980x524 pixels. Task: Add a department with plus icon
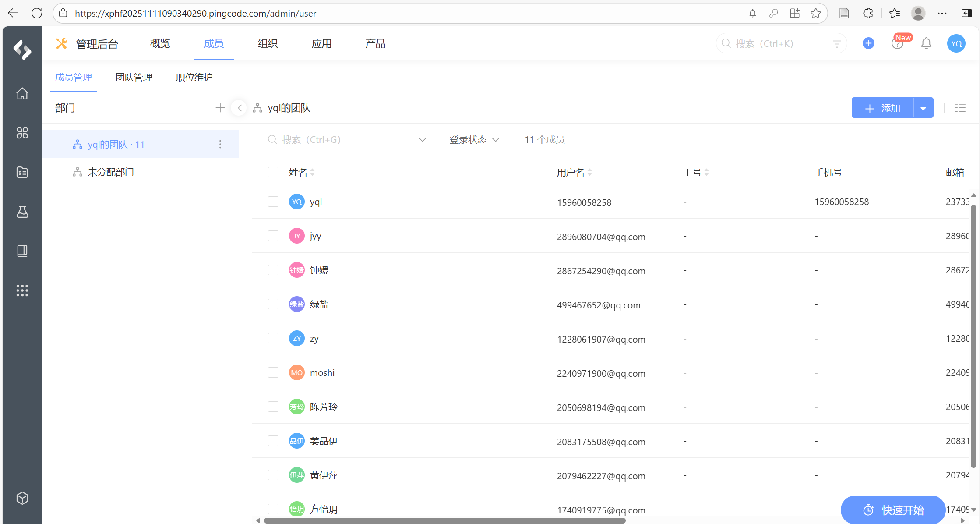tap(220, 108)
